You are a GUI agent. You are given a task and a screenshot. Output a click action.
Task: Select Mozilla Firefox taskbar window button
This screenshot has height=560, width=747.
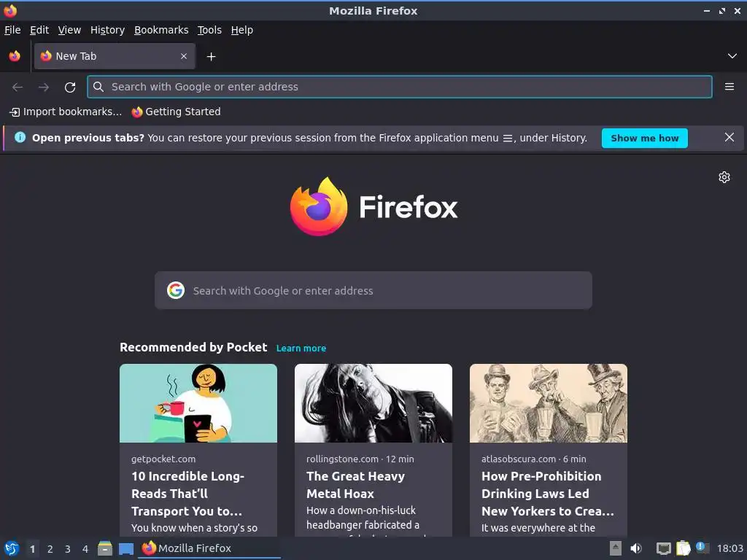[209, 548]
